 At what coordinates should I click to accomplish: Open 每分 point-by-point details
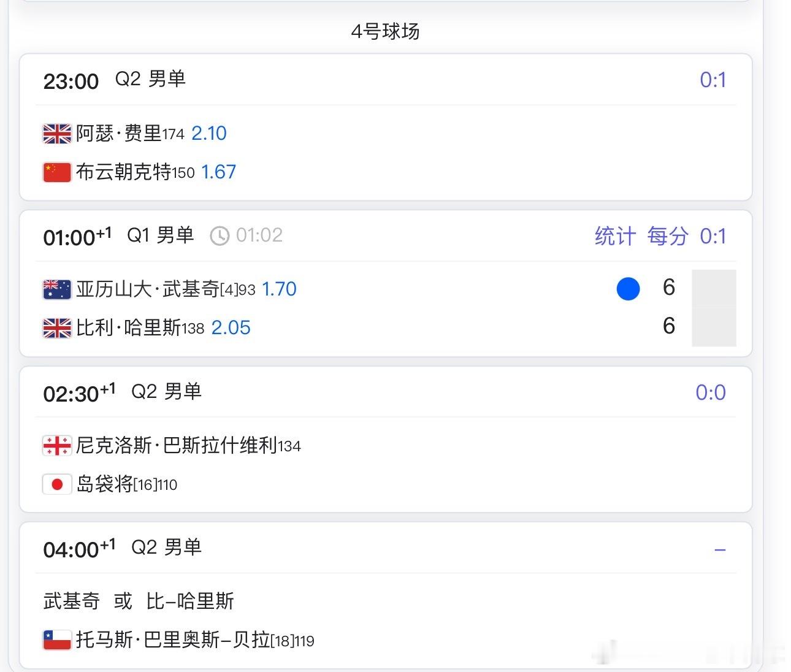(x=668, y=236)
